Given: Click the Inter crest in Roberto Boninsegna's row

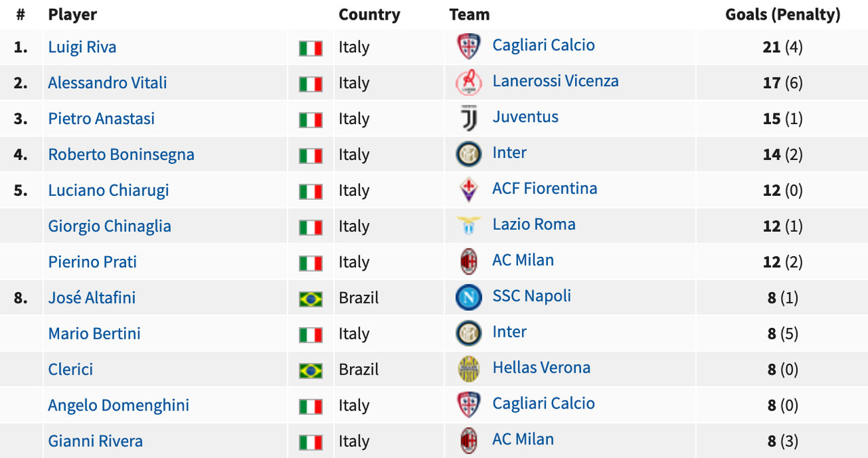Looking at the screenshot, I should coord(469,154).
